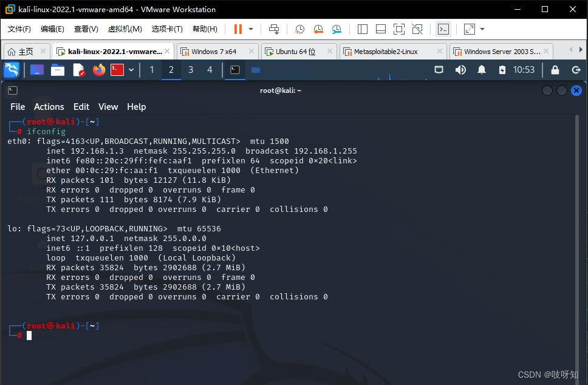Image resolution: width=588 pixels, height=385 pixels.
Task: Launch the text editor from Kali panel
Action: tap(78, 70)
